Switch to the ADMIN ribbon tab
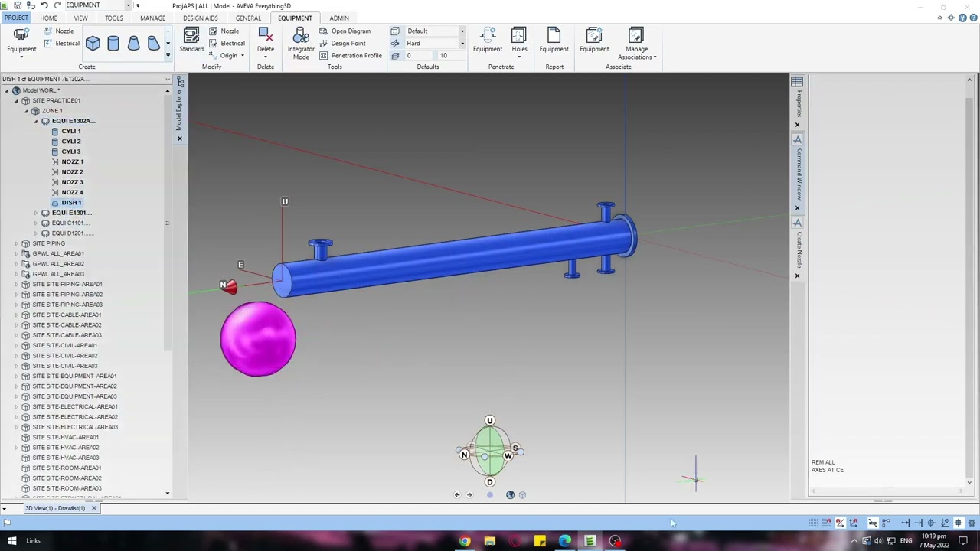980x551 pixels. click(339, 18)
